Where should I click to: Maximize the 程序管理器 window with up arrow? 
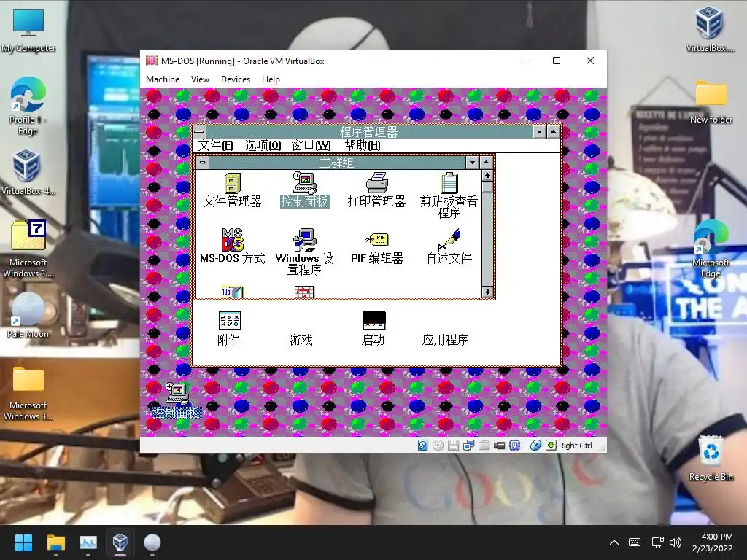[553, 131]
